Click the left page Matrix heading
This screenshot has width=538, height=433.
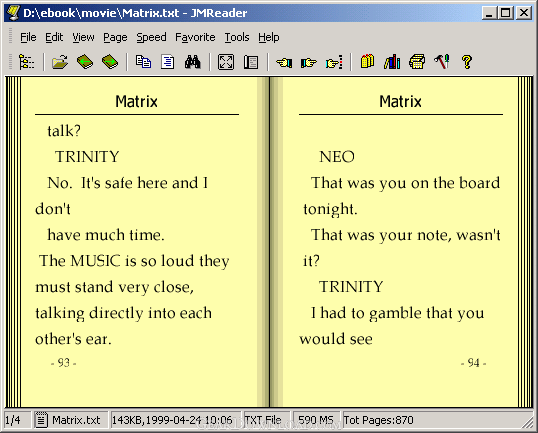(136, 102)
